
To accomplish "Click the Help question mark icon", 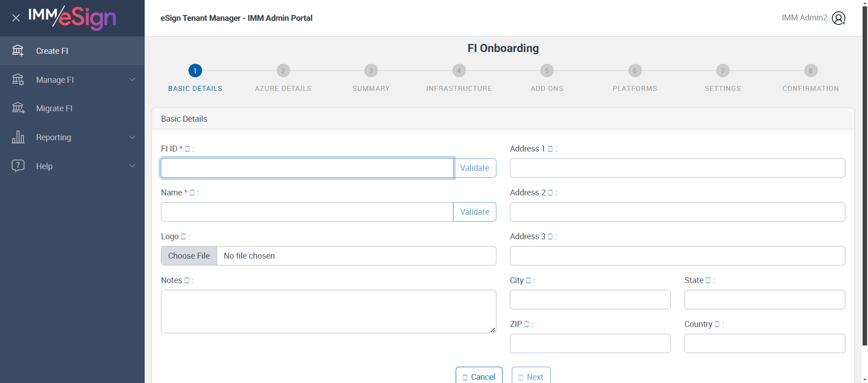I will (18, 166).
